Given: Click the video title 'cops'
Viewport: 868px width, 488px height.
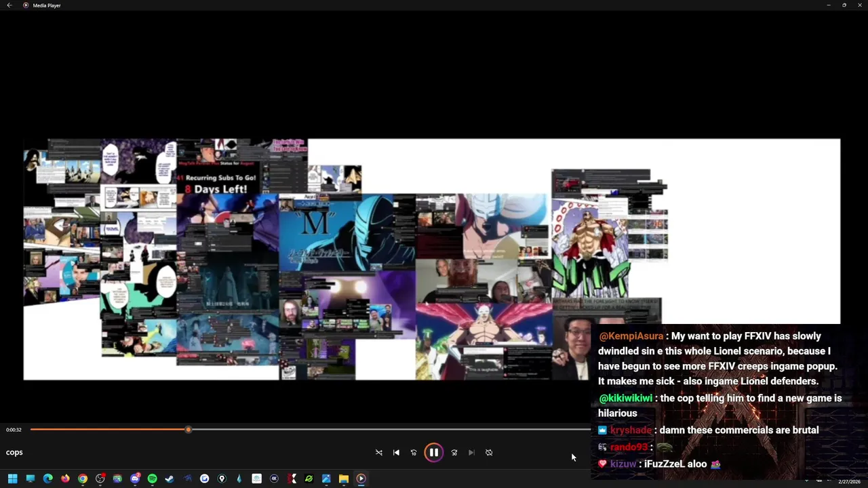Looking at the screenshot, I should click(x=14, y=452).
